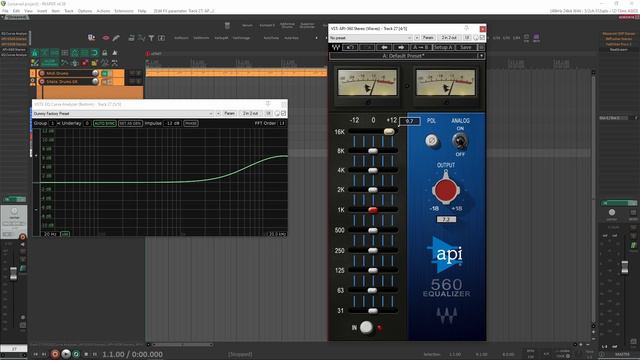Click the play button in the transport
Viewport: 640px width, 360px height.
[x=66, y=354]
